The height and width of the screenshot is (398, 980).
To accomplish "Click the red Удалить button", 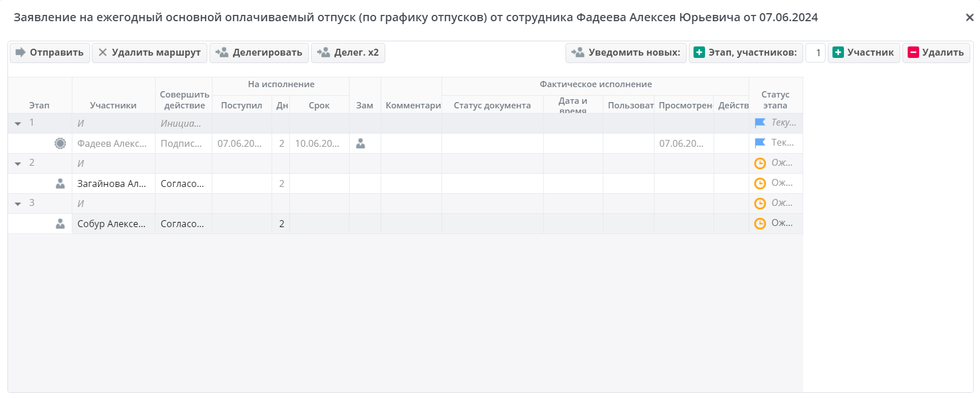I will point(936,53).
